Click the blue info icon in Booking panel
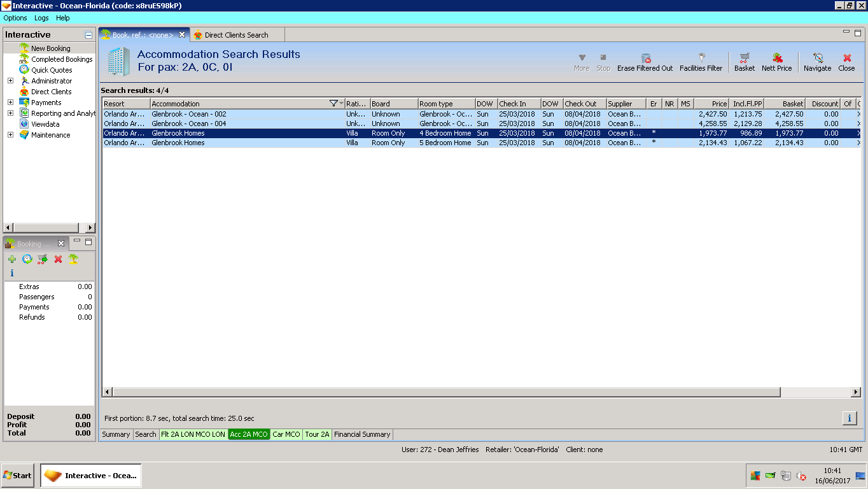Viewport: 868px width, 489px height. 12,273
